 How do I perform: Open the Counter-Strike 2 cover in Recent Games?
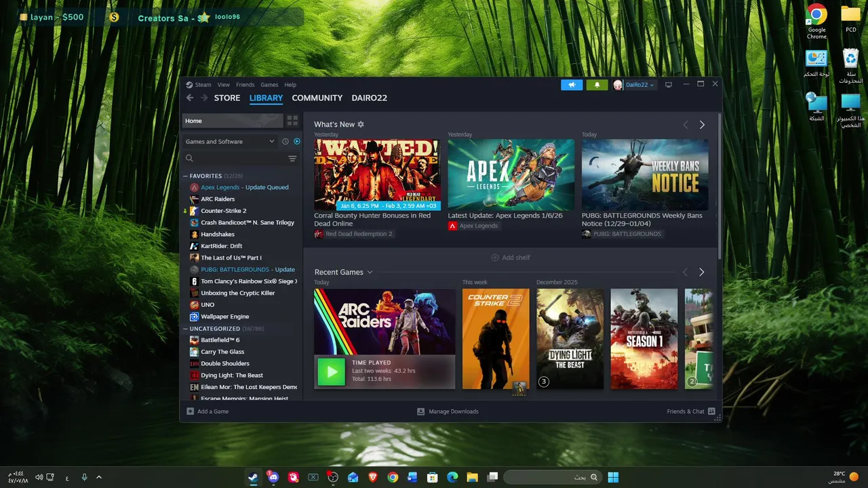click(x=496, y=339)
